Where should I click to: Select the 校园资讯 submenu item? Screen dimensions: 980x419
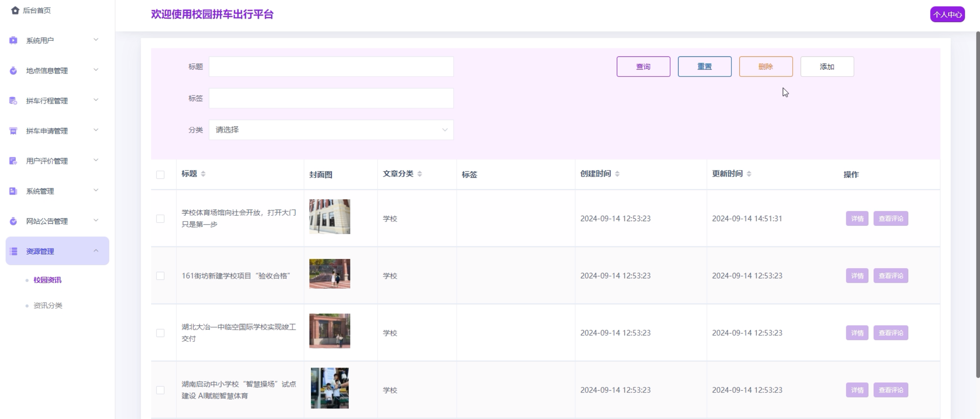pos(47,280)
